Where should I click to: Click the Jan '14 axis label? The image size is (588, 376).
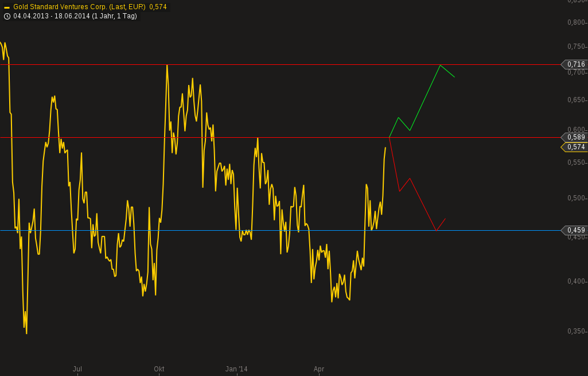click(x=236, y=369)
